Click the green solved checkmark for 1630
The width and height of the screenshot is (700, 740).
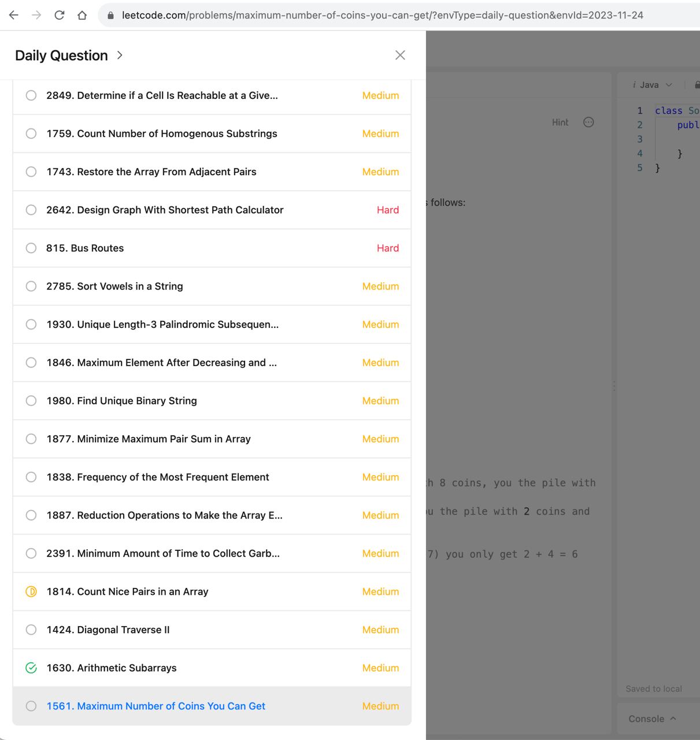click(31, 668)
